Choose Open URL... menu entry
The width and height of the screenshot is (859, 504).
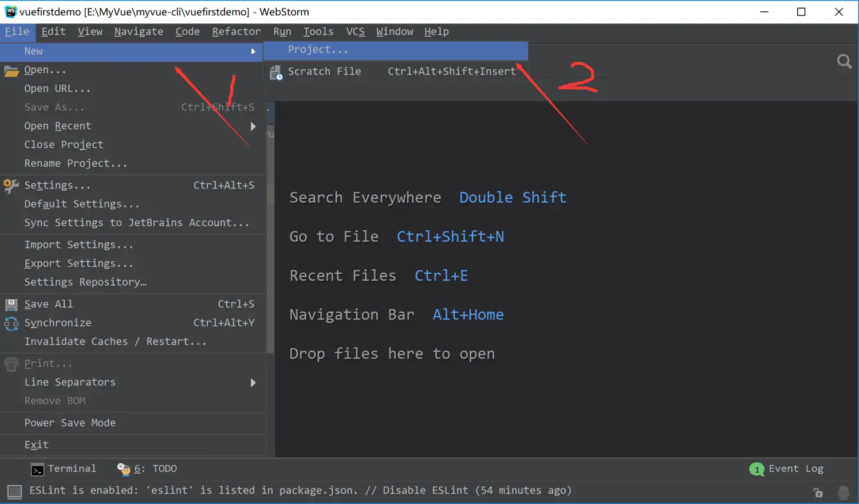[133, 89]
